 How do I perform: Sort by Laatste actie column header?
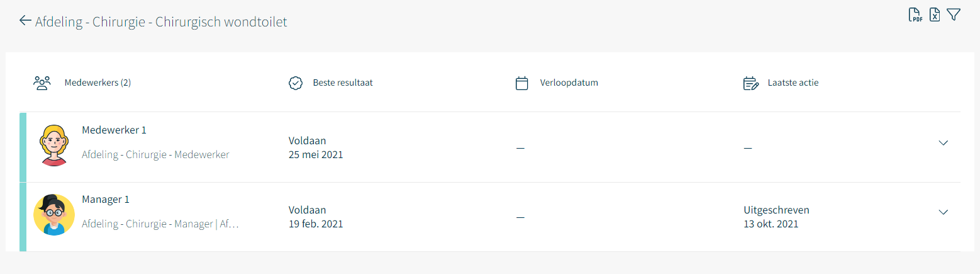tap(793, 83)
